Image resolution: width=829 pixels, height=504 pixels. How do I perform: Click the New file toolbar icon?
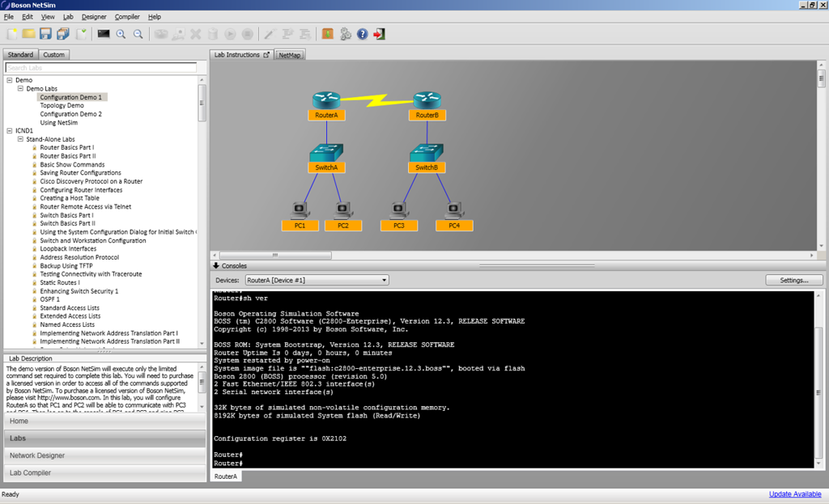pyautogui.click(x=11, y=34)
